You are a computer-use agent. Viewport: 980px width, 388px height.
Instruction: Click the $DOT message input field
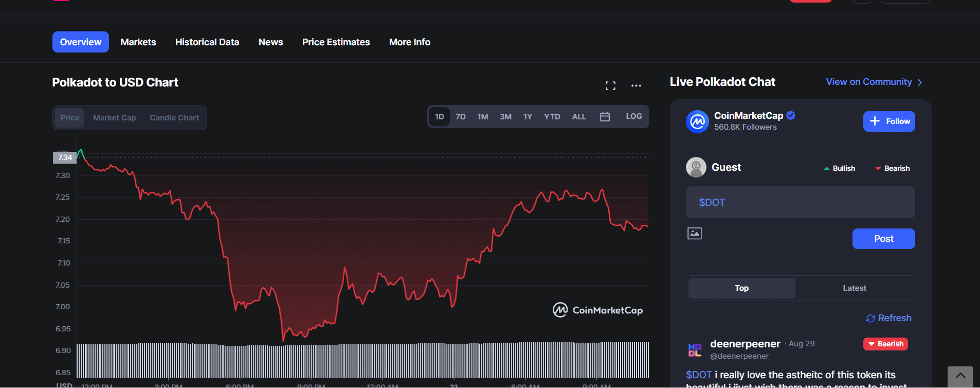point(800,202)
